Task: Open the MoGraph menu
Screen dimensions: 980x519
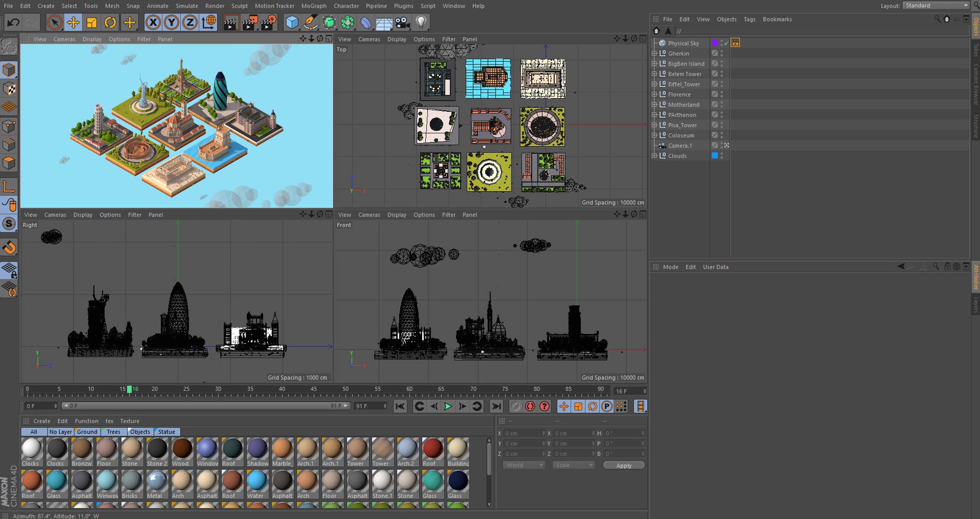Action: 313,6
